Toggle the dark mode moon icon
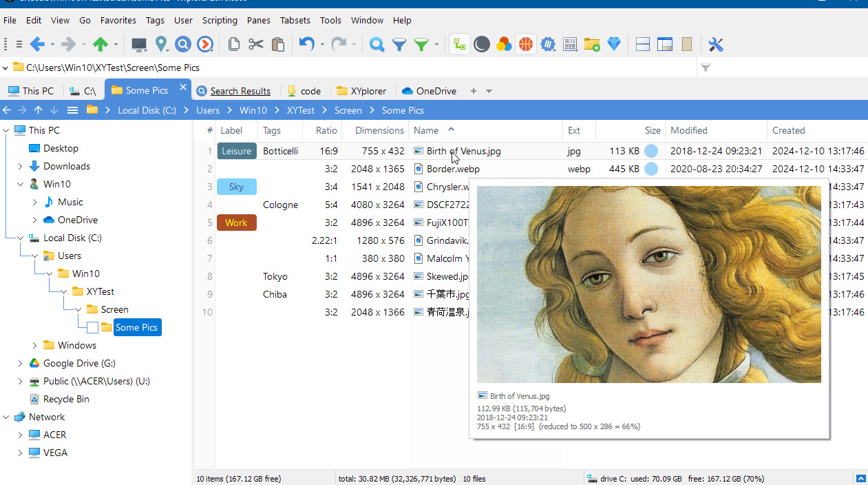Image resolution: width=868 pixels, height=485 pixels. (482, 44)
